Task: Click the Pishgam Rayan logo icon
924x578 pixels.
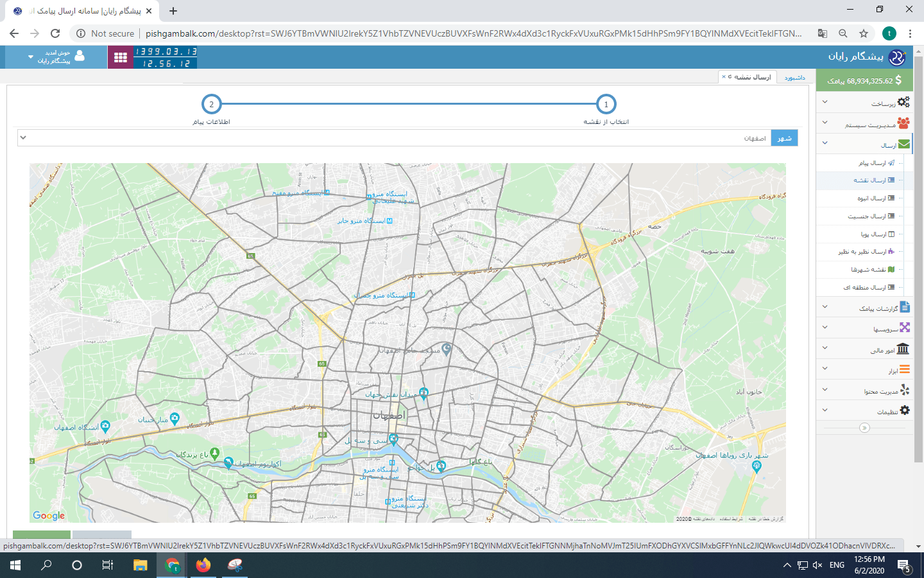Action: click(x=897, y=57)
